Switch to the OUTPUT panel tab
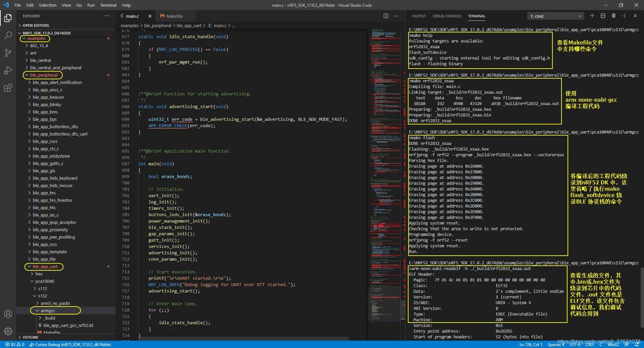 coord(419,16)
